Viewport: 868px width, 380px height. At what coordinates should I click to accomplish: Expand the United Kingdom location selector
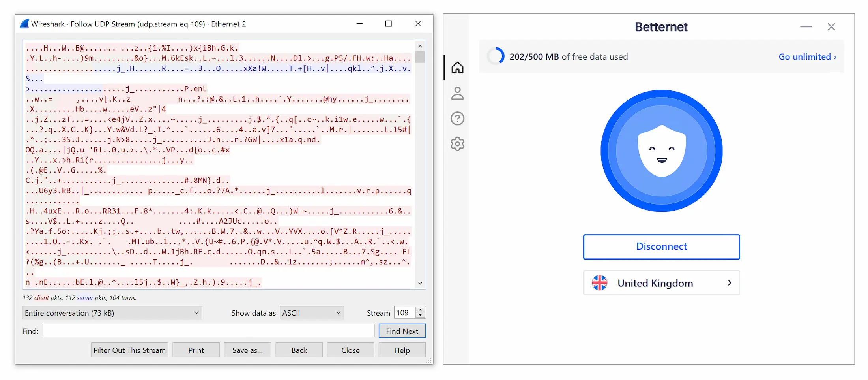730,283
